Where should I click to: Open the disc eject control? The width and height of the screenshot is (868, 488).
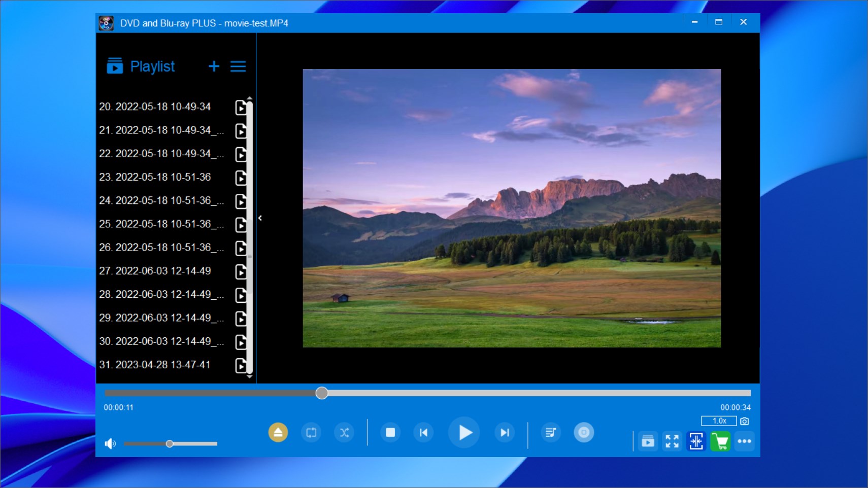[x=277, y=433]
